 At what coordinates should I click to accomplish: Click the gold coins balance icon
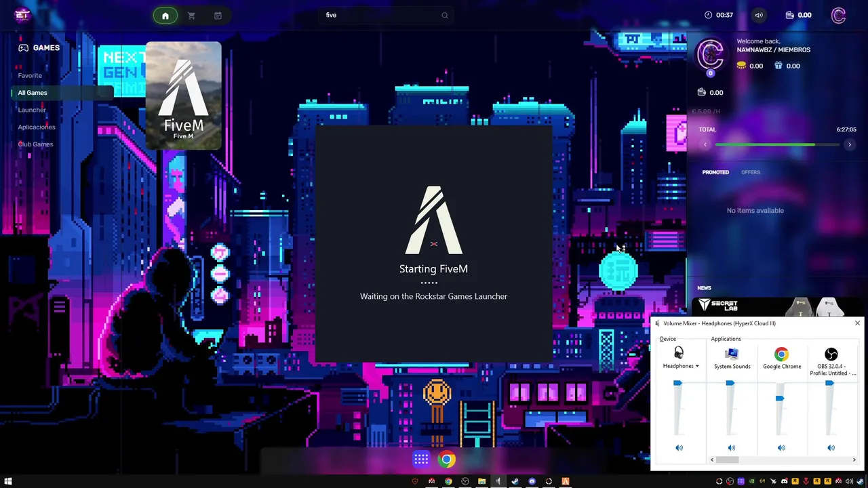click(x=741, y=66)
